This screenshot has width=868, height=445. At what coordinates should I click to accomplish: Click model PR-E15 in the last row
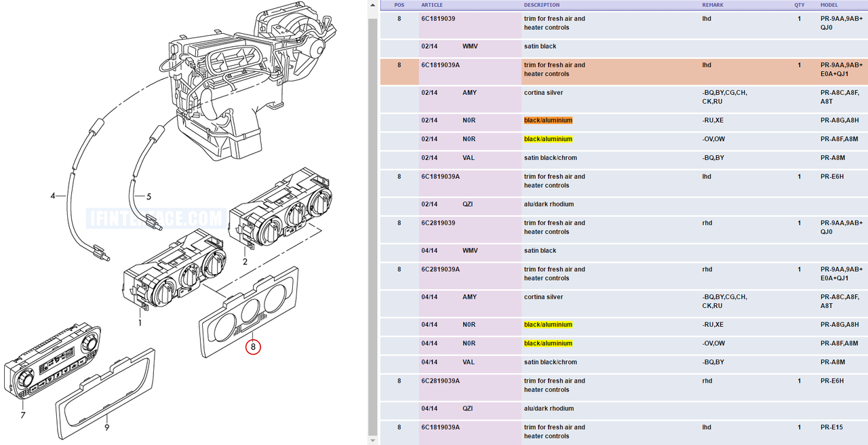tap(831, 427)
